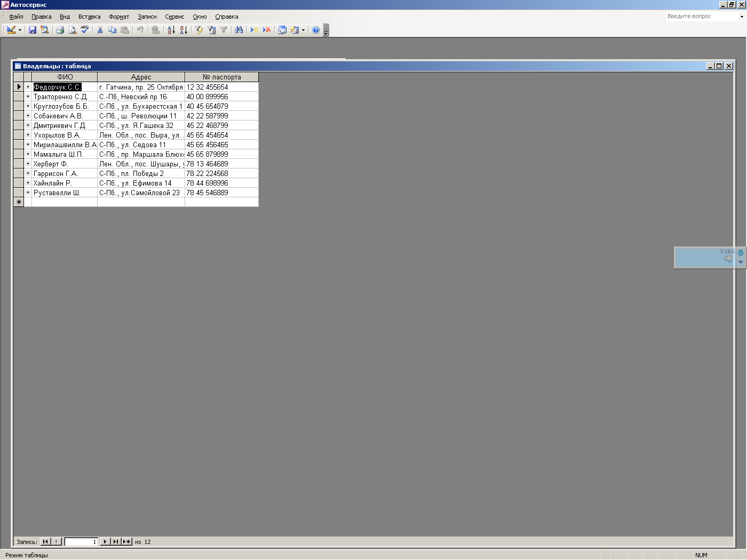Image resolution: width=747 pixels, height=560 pixels.
Task: Add a new record from the toolbar icon
Action: pos(255,30)
